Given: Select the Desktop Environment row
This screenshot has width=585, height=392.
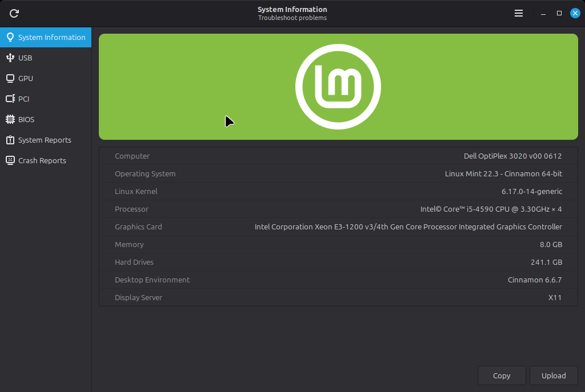Looking at the screenshot, I should click(338, 280).
